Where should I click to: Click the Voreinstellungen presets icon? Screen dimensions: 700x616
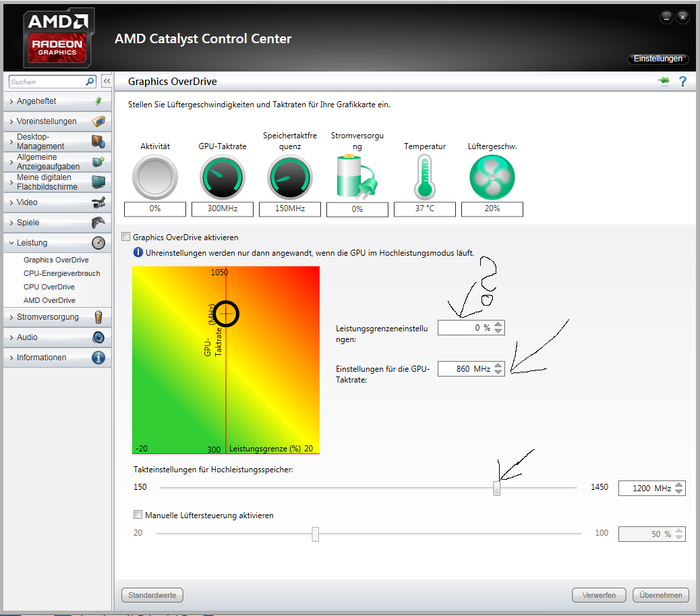point(98,121)
